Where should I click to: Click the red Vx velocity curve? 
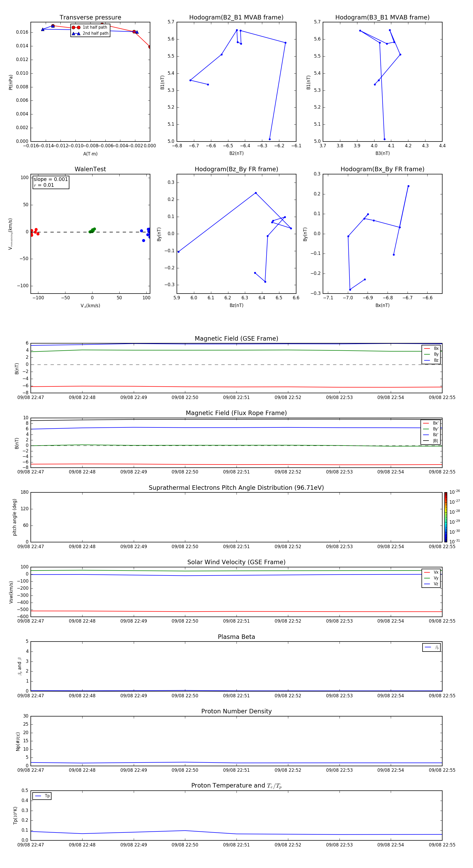(x=236, y=611)
